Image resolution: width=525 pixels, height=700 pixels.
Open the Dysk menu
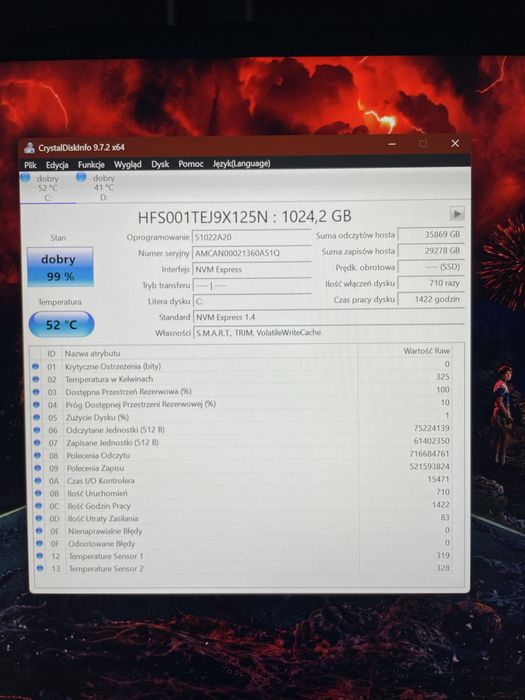[x=160, y=164]
